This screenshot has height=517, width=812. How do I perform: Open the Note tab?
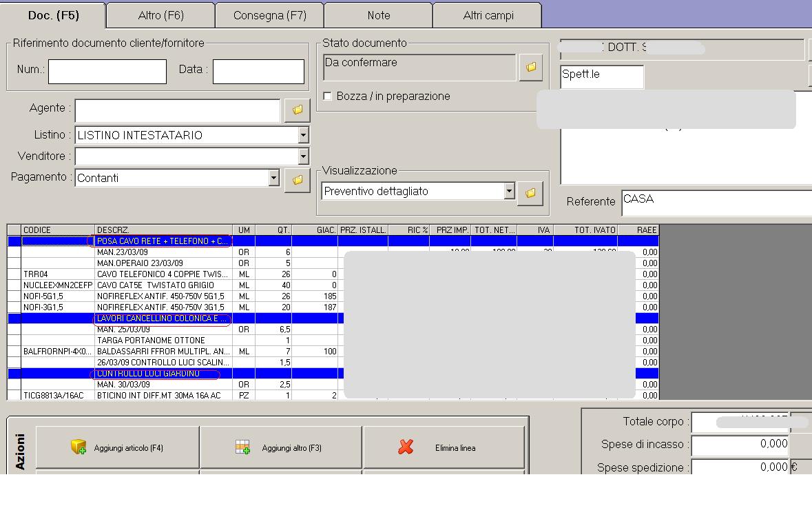379,16
